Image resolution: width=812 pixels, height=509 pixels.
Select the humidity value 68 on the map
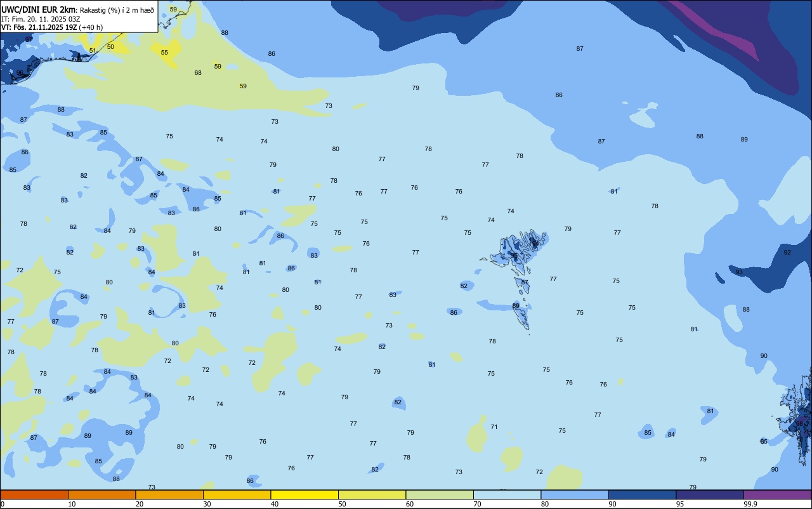(198, 72)
